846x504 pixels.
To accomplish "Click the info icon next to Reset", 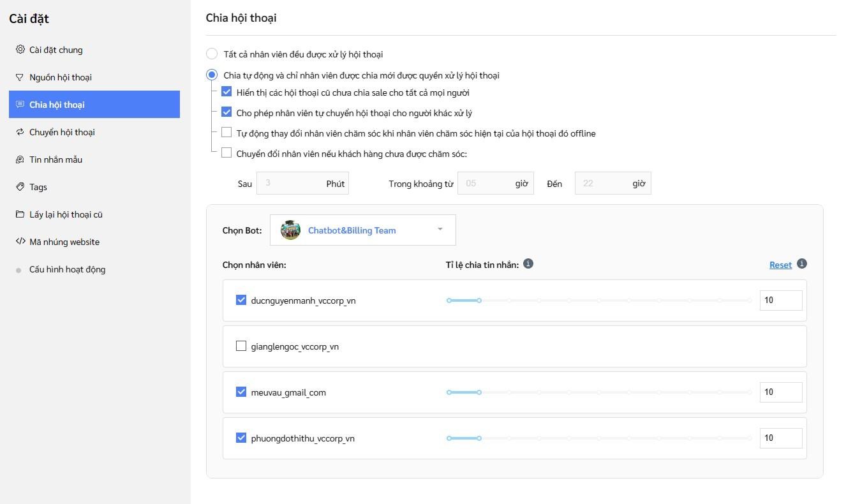I will [x=802, y=263].
